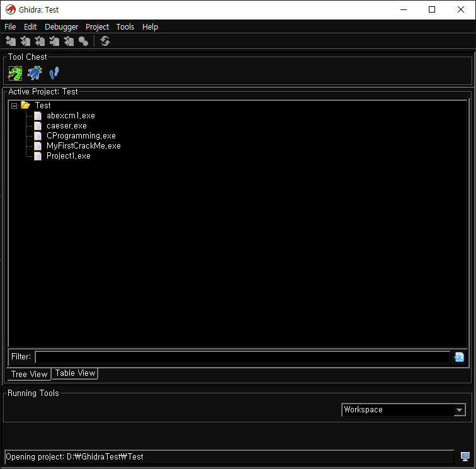Open the File menu

click(x=10, y=26)
